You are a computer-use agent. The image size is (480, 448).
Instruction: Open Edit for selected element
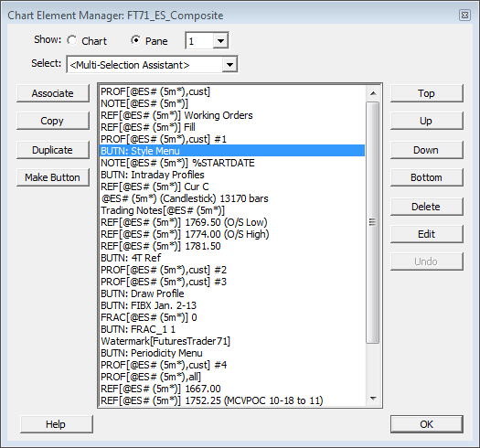coord(426,234)
